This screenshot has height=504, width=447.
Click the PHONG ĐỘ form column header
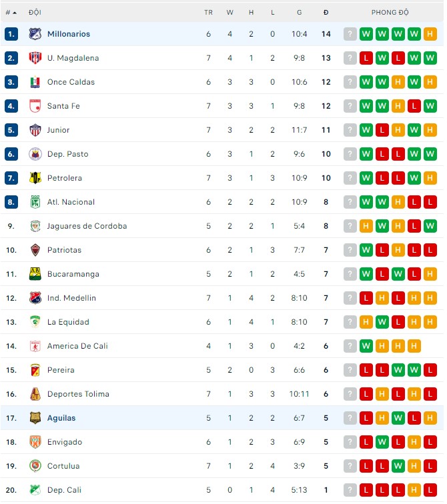(x=390, y=13)
